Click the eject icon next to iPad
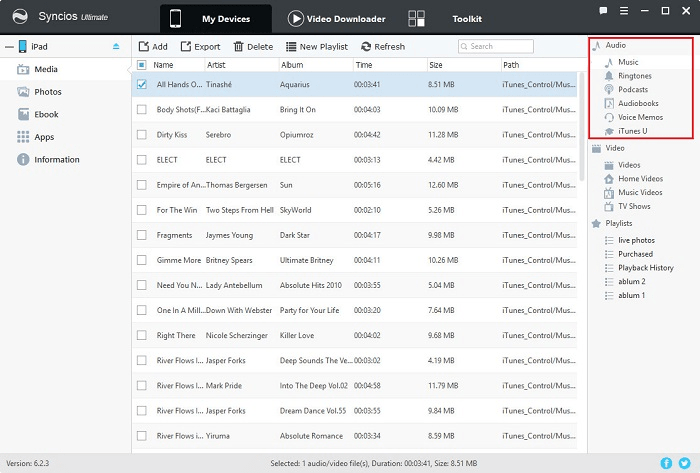This screenshot has width=700, height=473. pyautogui.click(x=117, y=46)
